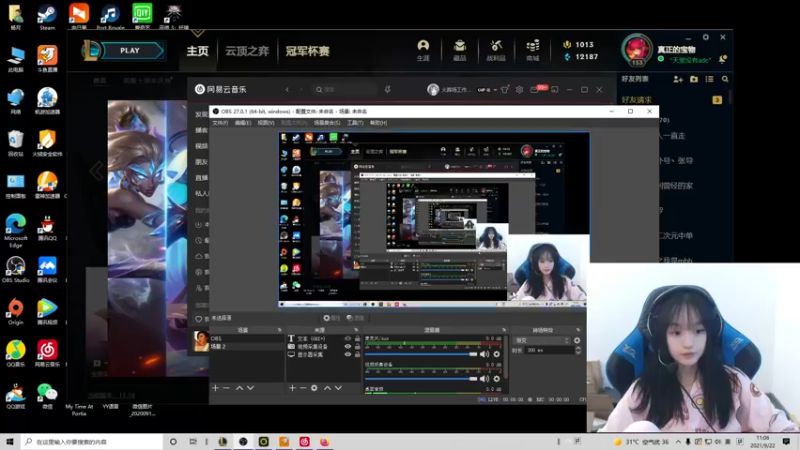Open OBS 工具(T) menu
The image size is (800, 450).
355,123
